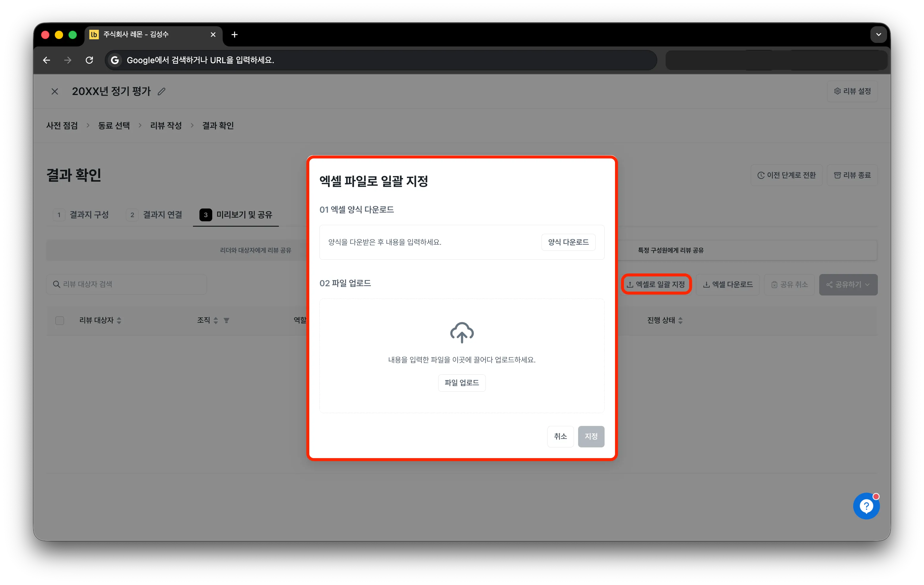This screenshot has width=924, height=585.
Task: Click 엑셀로 일괄 지정 button
Action: [x=656, y=284]
